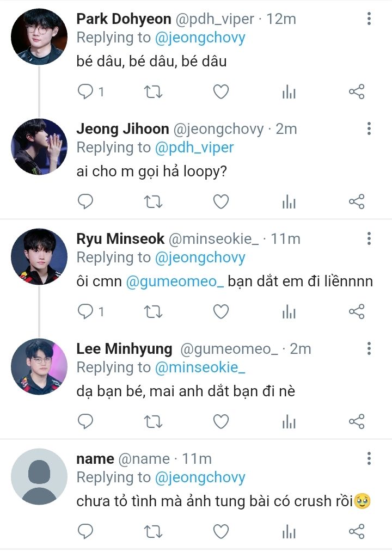Like Lee Minhyung's reply
392x552 pixels.
[220, 422]
